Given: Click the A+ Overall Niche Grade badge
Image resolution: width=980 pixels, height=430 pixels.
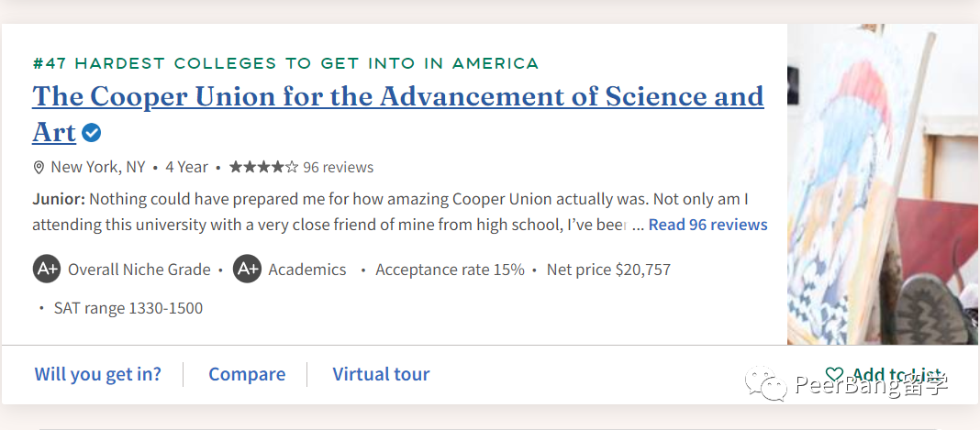Looking at the screenshot, I should (47, 270).
